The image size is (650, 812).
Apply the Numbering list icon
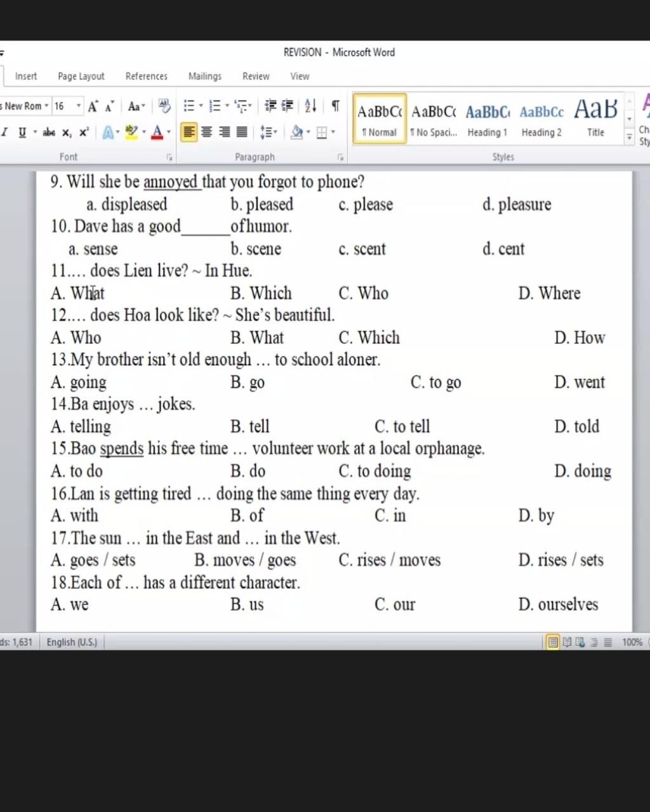click(x=215, y=106)
